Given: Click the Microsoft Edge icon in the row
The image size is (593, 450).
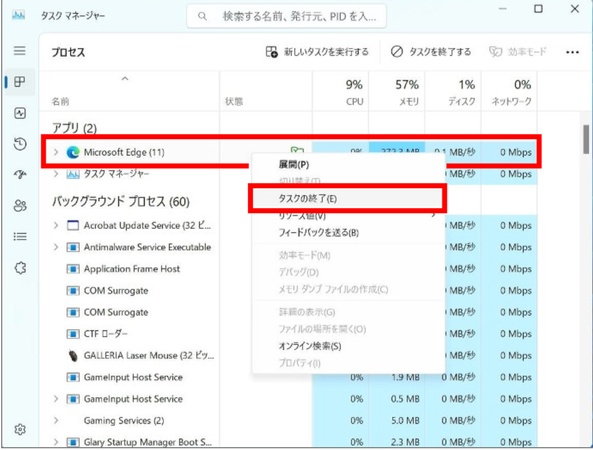Looking at the screenshot, I should 73,152.
